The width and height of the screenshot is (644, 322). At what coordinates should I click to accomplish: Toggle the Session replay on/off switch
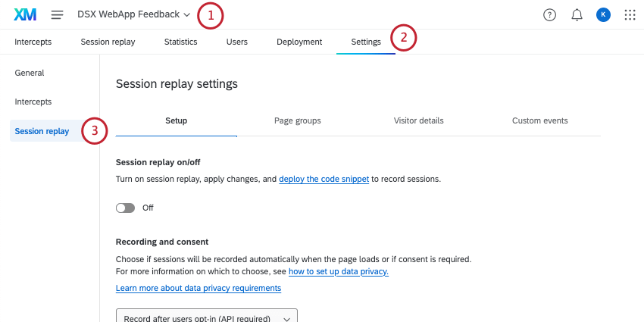coord(125,208)
